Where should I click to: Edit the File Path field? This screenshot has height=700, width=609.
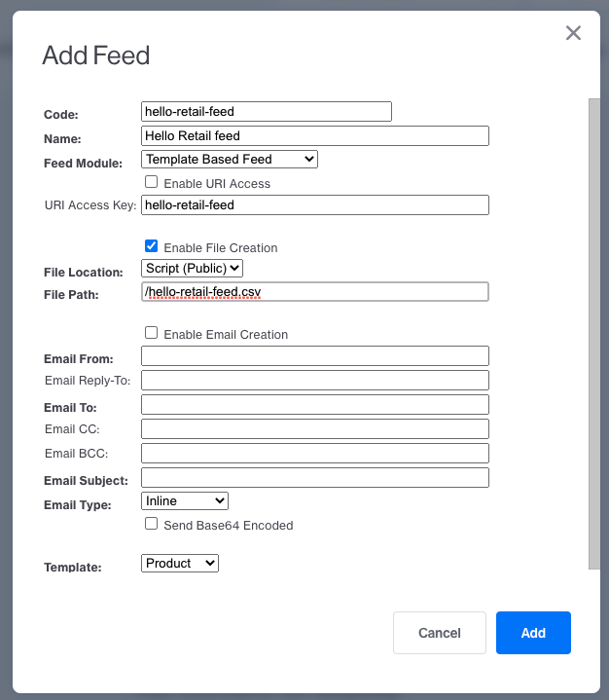click(x=314, y=292)
